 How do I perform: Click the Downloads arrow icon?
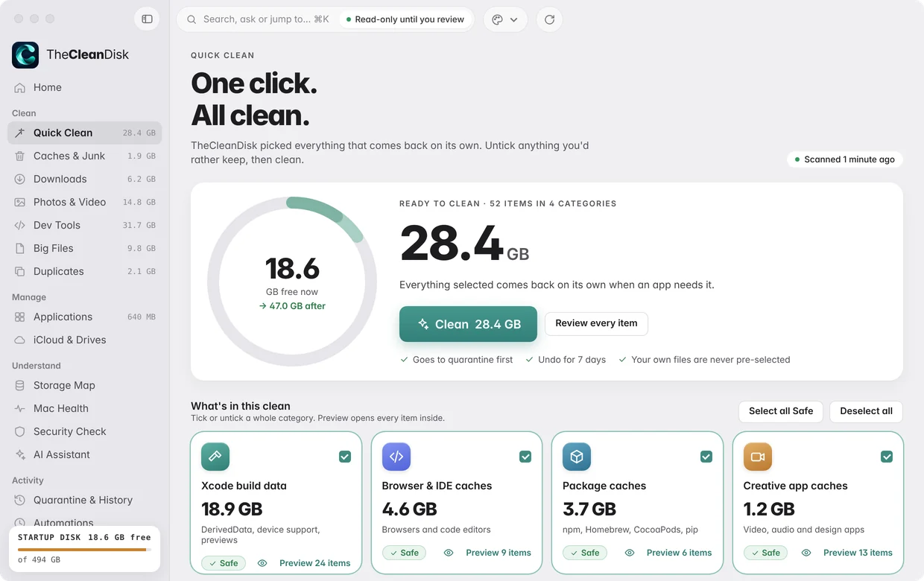(20, 179)
